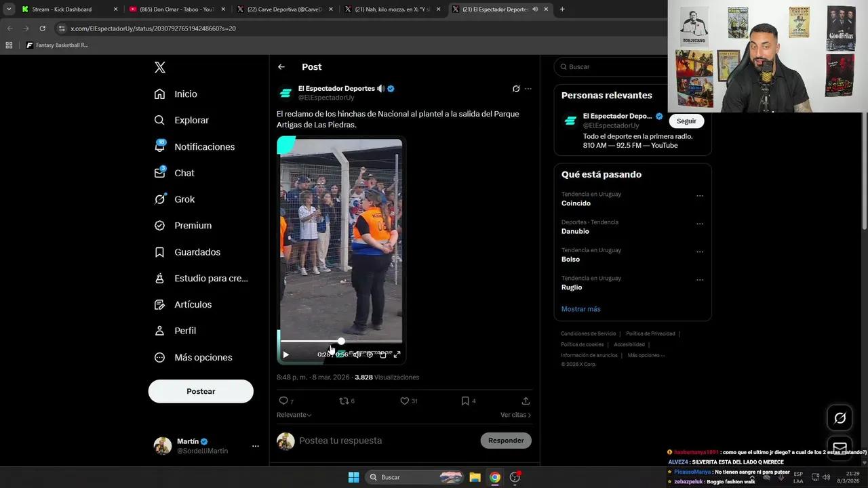Viewport: 868px width, 488px height.
Task: Open Estudio para creadores in sidebar
Action: pyautogui.click(x=201, y=278)
